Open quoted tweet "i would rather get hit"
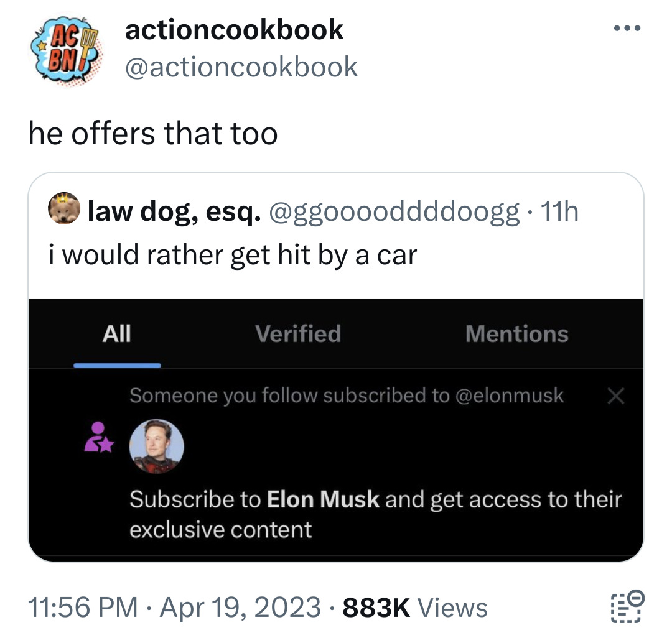Image resolution: width=672 pixels, height=643 pixels. (x=233, y=254)
